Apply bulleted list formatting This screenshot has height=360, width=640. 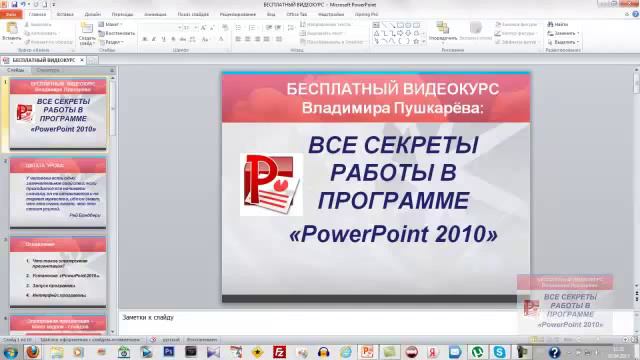(x=239, y=27)
